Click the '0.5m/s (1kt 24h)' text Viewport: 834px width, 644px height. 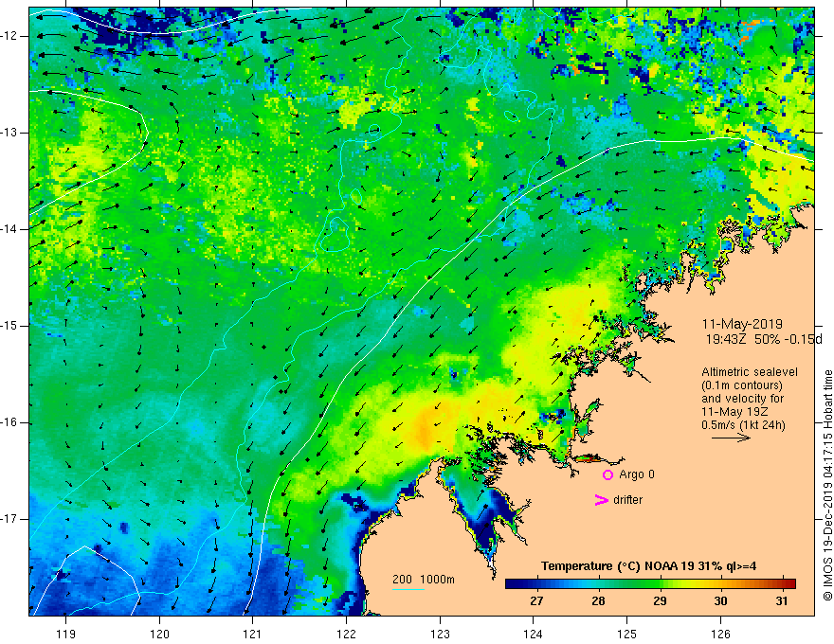coord(743,425)
